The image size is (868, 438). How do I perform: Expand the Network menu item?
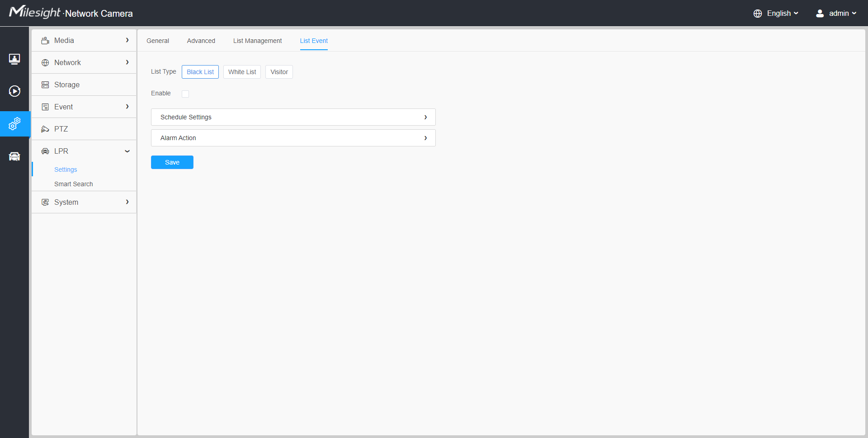coord(84,63)
